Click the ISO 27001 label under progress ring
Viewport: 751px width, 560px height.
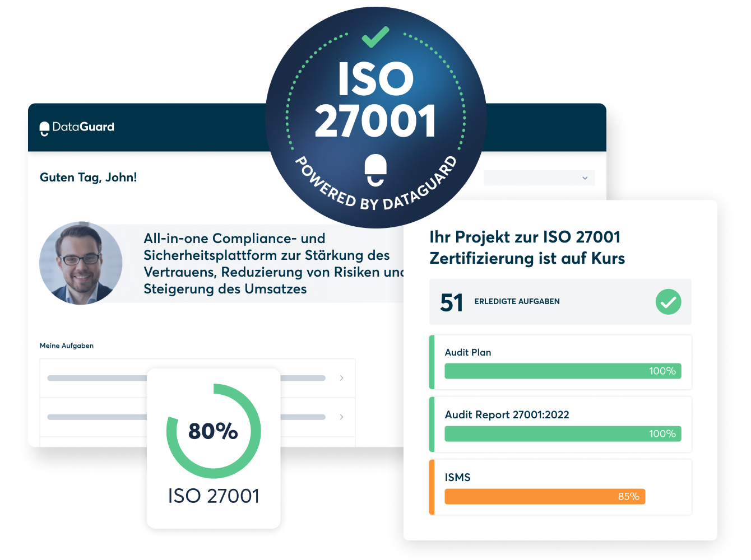214,496
